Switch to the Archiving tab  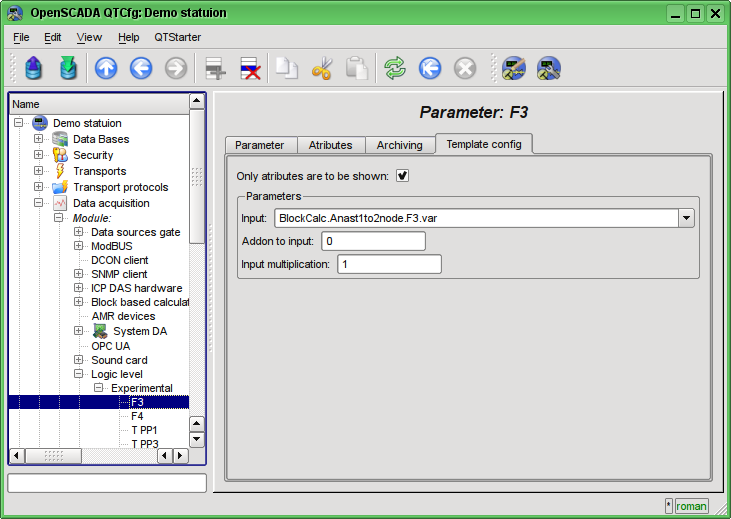click(399, 145)
